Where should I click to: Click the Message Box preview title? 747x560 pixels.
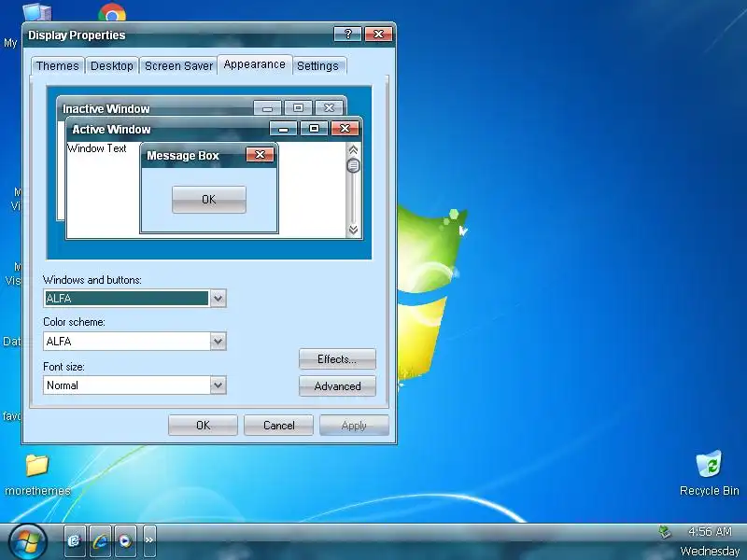click(183, 156)
